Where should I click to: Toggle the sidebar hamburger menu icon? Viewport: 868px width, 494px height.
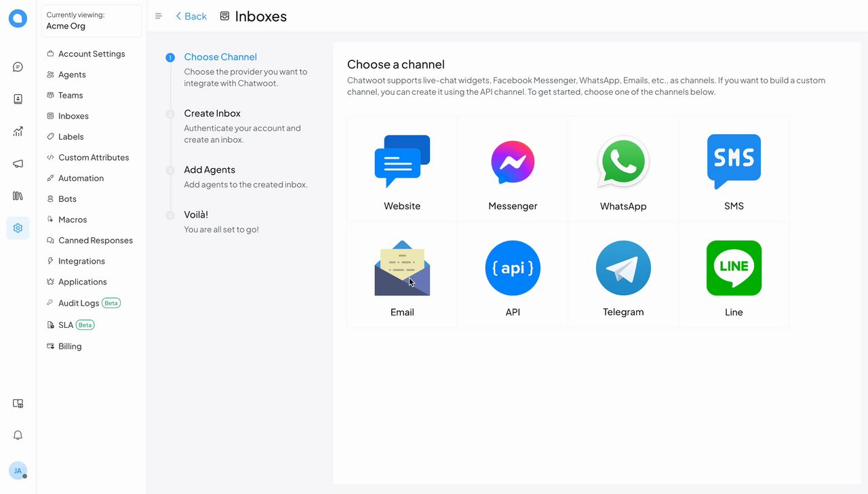(x=159, y=16)
